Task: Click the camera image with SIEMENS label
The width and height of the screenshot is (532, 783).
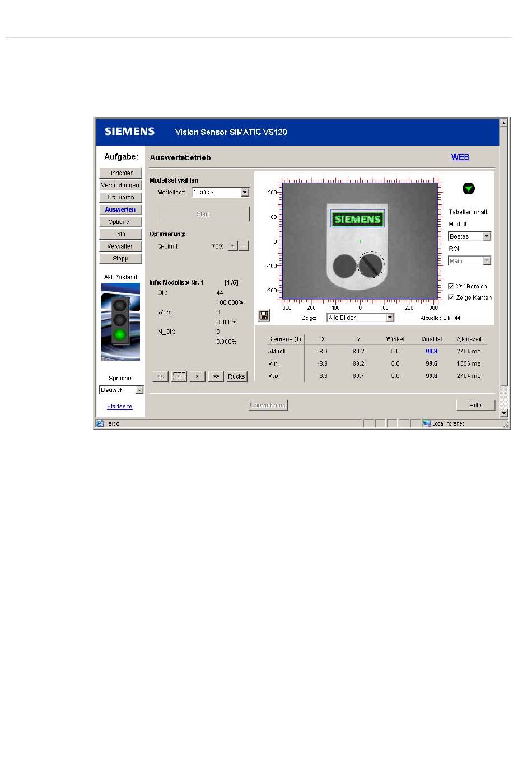Action: [x=360, y=241]
